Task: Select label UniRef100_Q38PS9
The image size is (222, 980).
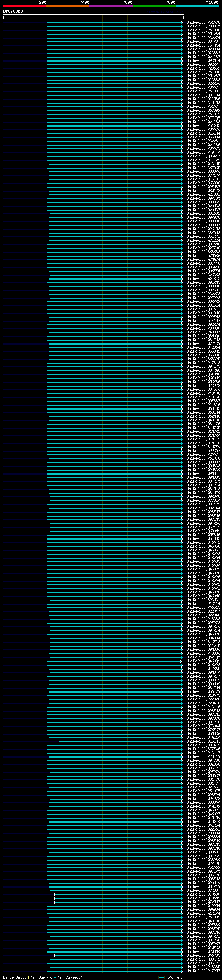Action: tap(203, 860)
